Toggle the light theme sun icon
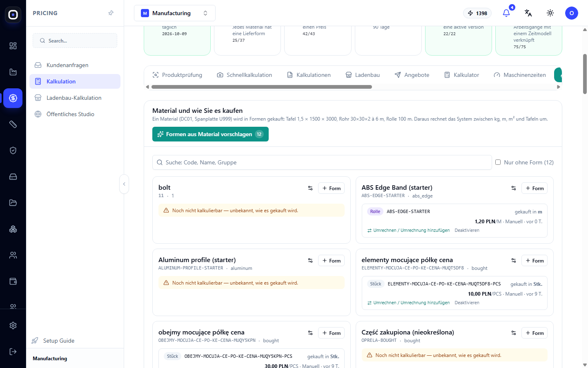 (x=550, y=13)
